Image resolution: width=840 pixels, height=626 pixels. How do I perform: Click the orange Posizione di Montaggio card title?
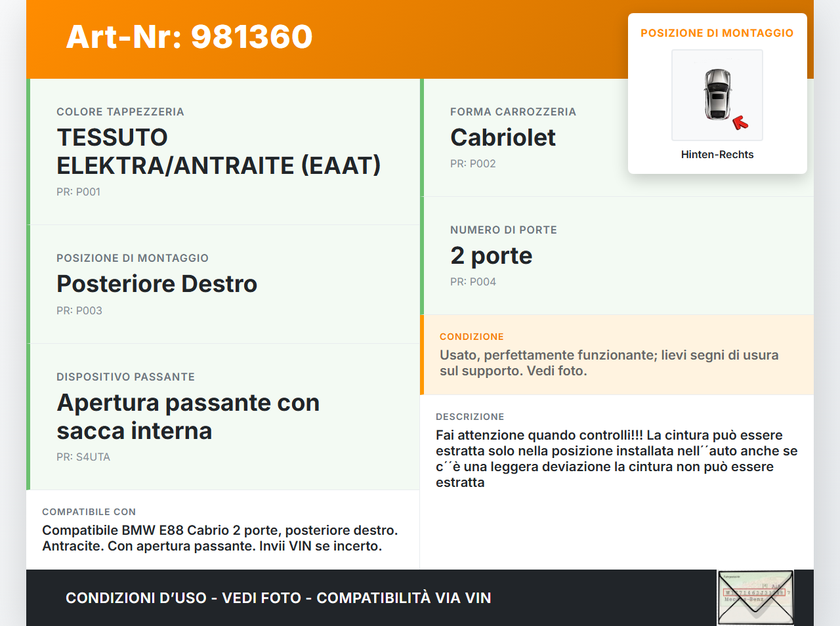click(717, 33)
